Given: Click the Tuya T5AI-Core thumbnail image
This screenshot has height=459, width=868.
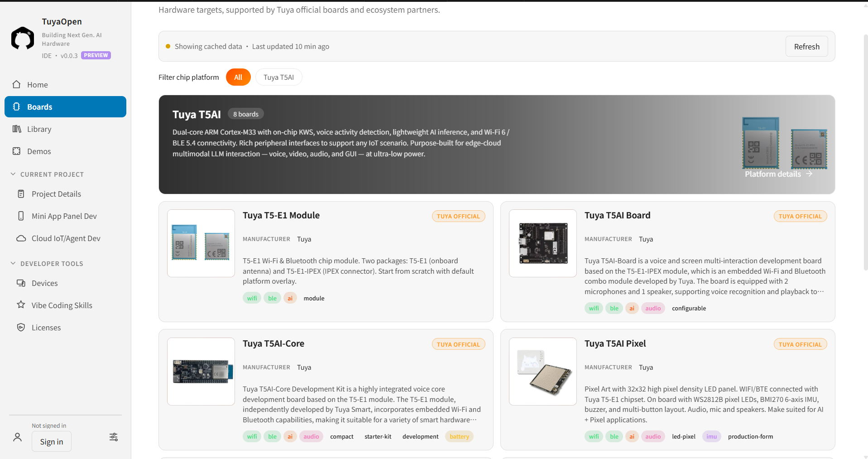Looking at the screenshot, I should pos(201,371).
